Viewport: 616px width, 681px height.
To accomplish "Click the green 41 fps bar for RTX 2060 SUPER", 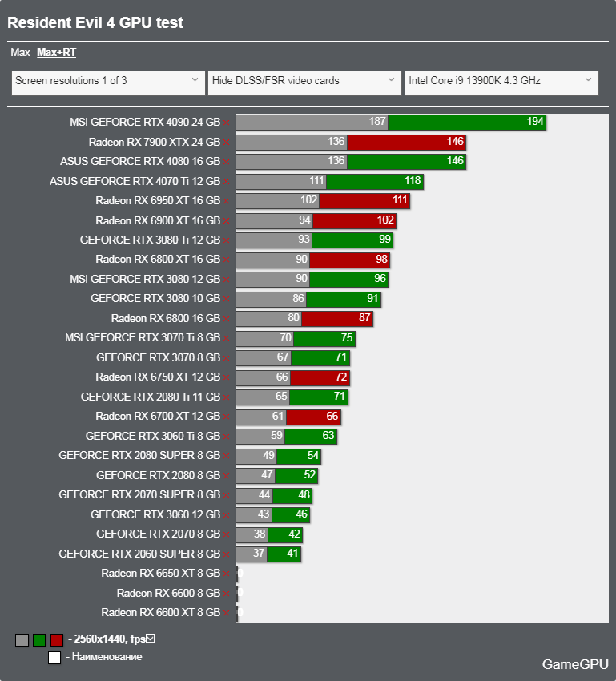I will point(284,554).
